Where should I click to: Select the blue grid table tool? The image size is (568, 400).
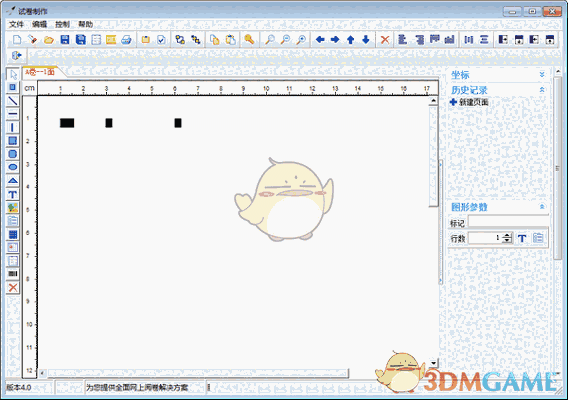pyautogui.click(x=13, y=234)
